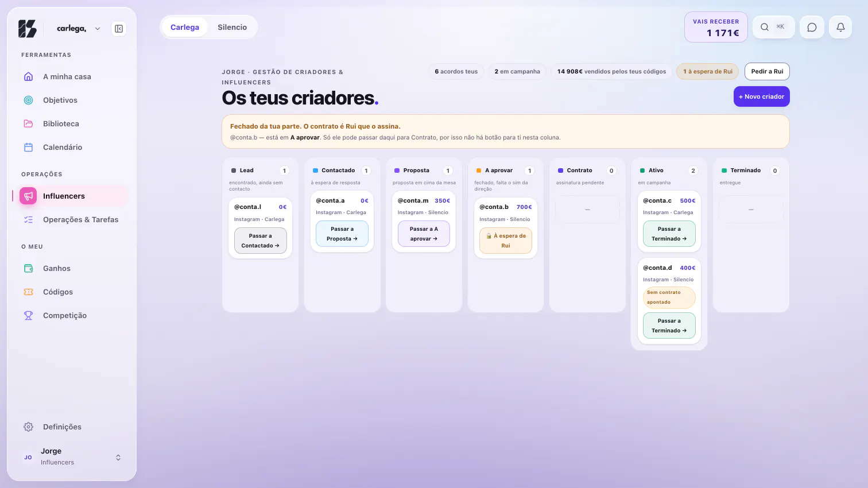This screenshot has width=868, height=488.
Task: Open the Códigos ticket icon
Action: click(x=28, y=292)
